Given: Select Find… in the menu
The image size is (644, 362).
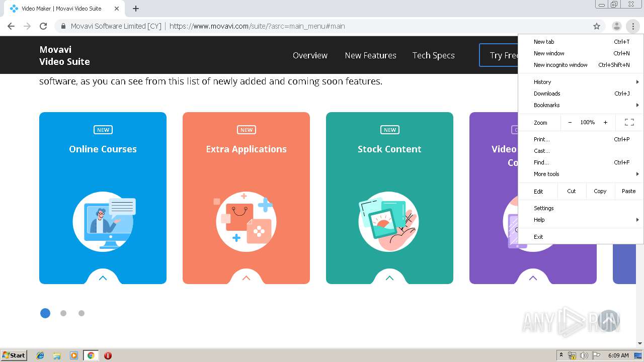Looking at the screenshot, I should [x=581, y=162].
